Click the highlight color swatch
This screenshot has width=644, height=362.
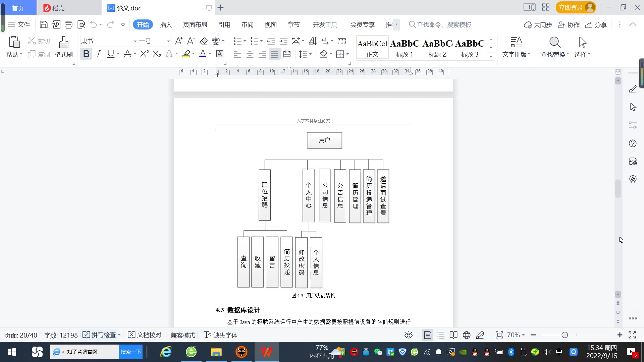tap(186, 54)
